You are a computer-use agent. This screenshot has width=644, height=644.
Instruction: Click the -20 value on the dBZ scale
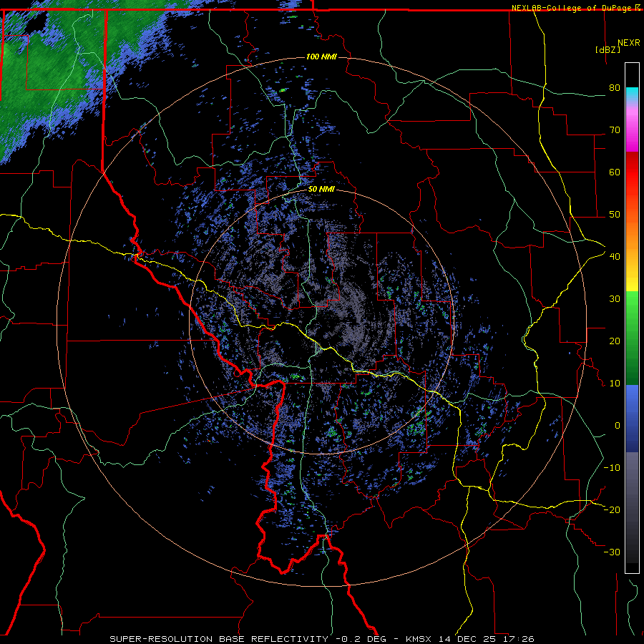(612, 509)
